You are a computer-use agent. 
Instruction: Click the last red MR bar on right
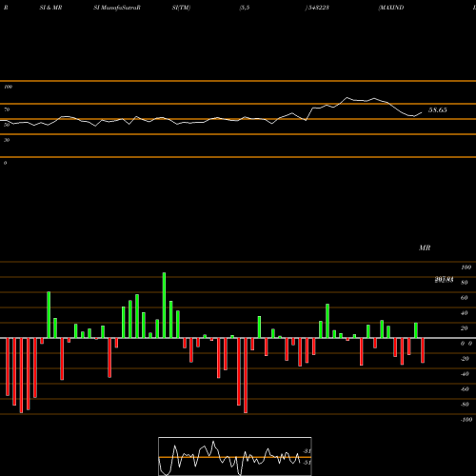(x=423, y=350)
